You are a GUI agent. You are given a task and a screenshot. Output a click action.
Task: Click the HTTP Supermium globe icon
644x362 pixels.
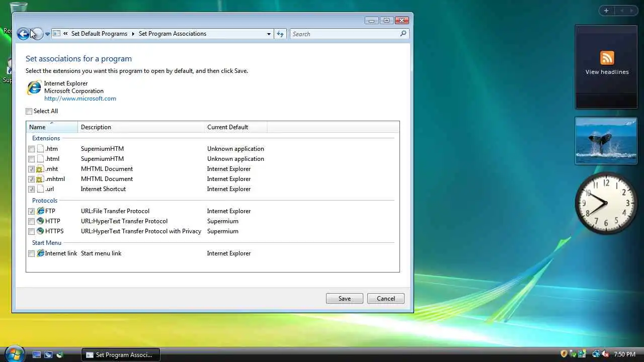(40, 221)
